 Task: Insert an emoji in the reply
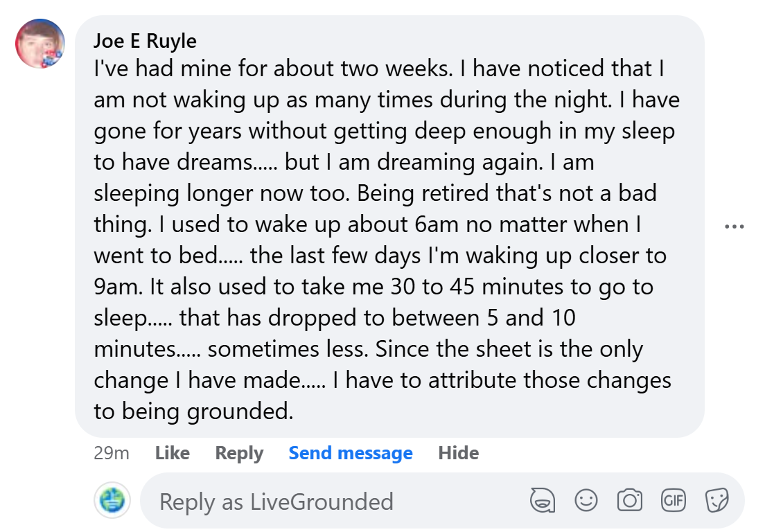click(x=586, y=500)
